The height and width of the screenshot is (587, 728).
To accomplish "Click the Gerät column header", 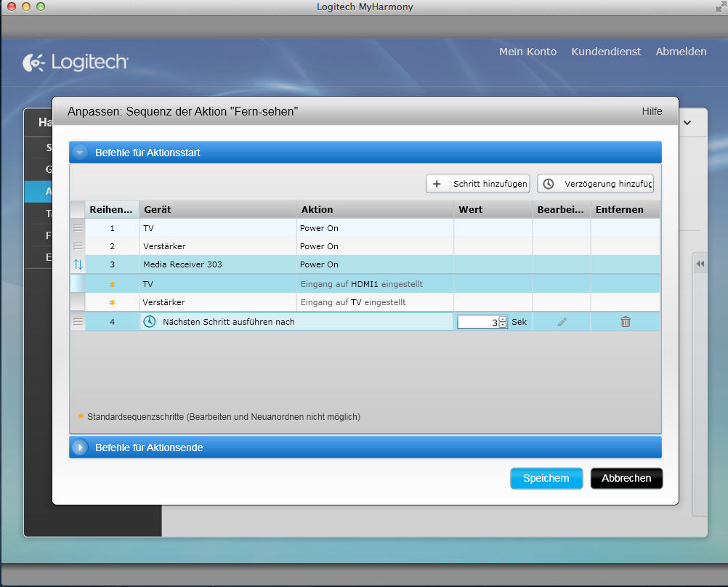I will click(x=218, y=209).
